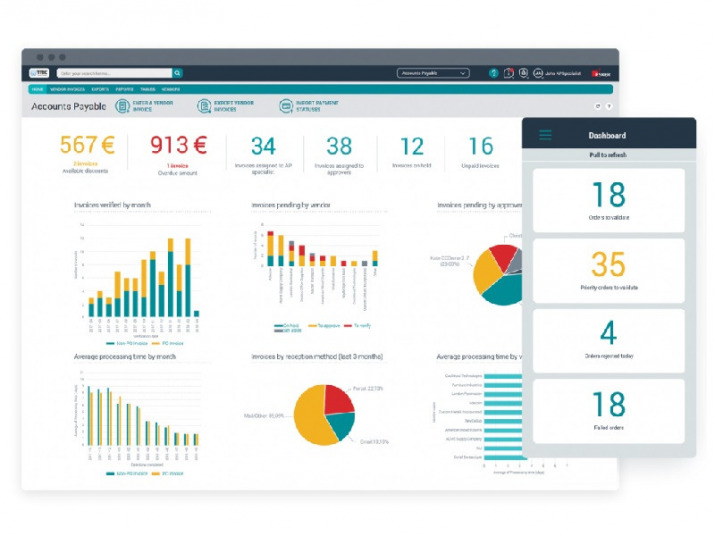This screenshot has height=536, width=715.
Task: Click the Submit Payment Statuses icon
Action: pos(286,105)
